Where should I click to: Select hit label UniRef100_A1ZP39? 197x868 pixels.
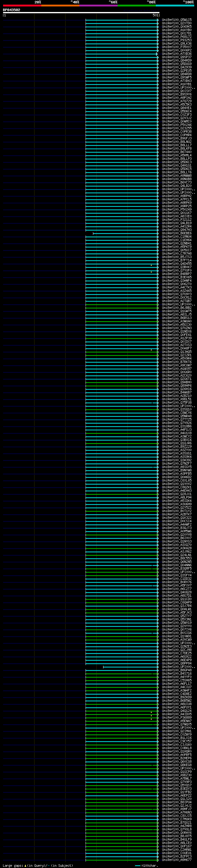coord(177,338)
